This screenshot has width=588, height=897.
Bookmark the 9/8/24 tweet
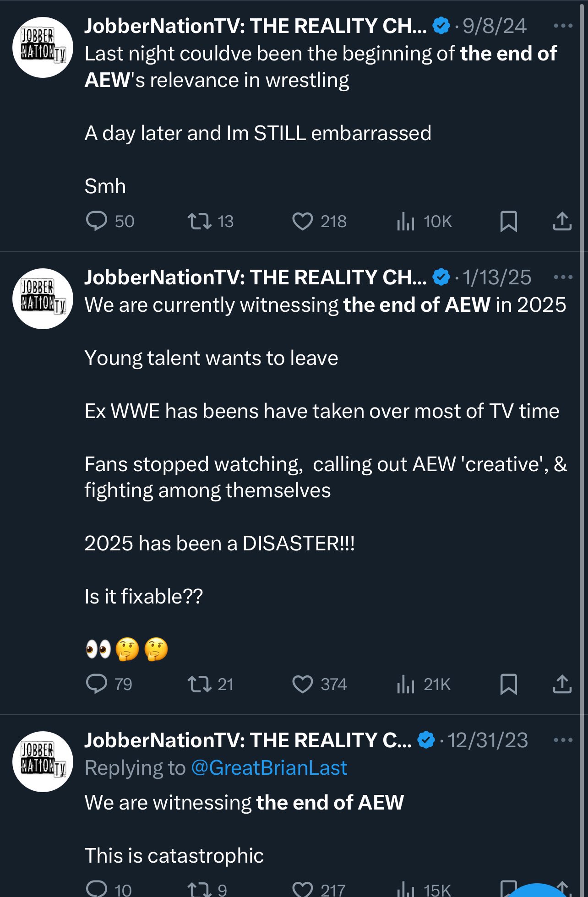pos(508,221)
